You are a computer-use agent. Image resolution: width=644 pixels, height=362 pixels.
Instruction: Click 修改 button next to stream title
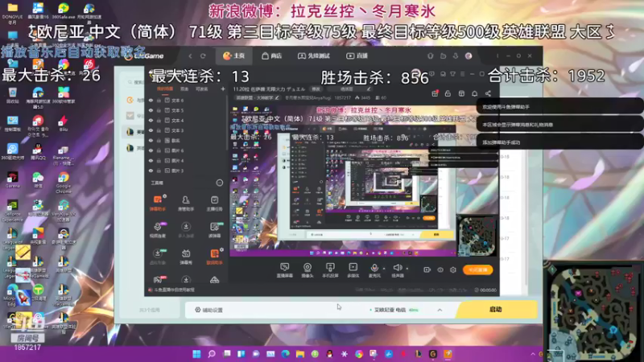pyautogui.click(x=316, y=88)
